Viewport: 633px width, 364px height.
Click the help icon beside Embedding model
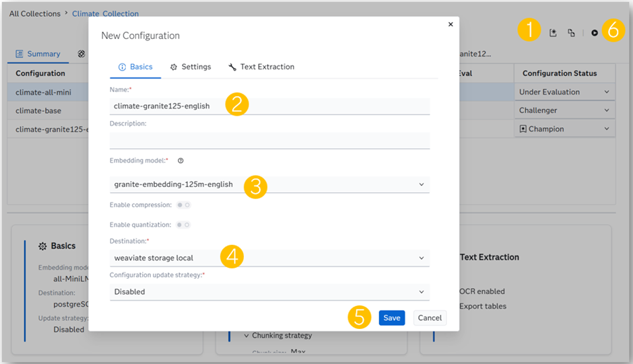[180, 161]
